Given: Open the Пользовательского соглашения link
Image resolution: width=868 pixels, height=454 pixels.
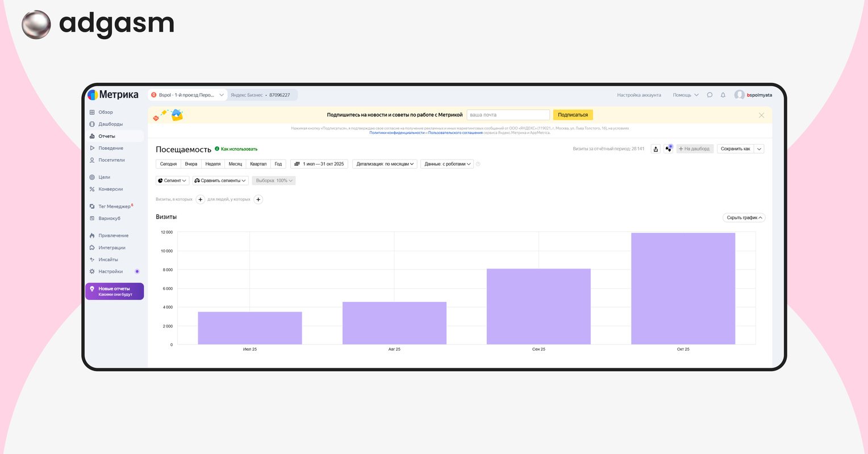Looking at the screenshot, I should click(x=456, y=133).
